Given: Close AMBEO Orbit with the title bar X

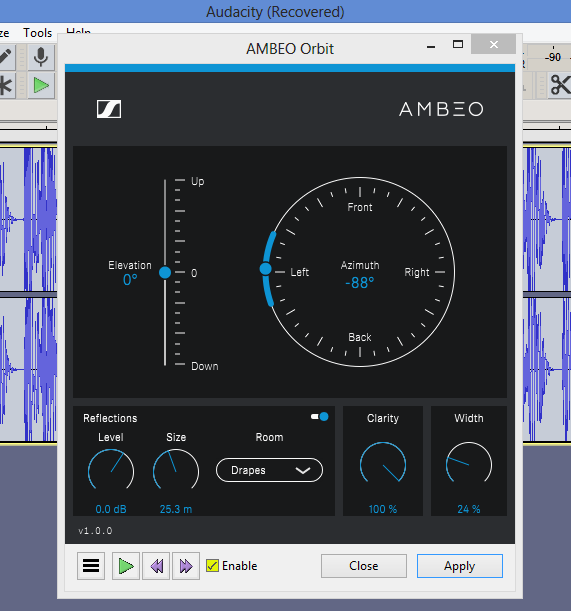Looking at the screenshot, I should click(494, 44).
